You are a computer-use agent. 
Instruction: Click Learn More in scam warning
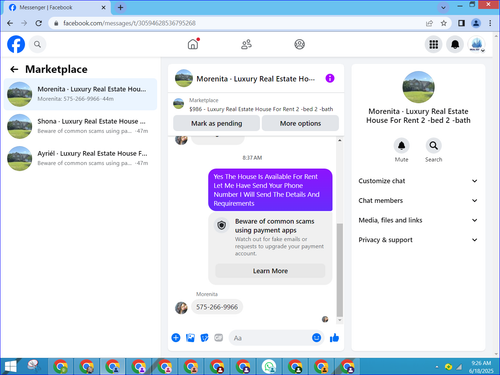pos(270,271)
